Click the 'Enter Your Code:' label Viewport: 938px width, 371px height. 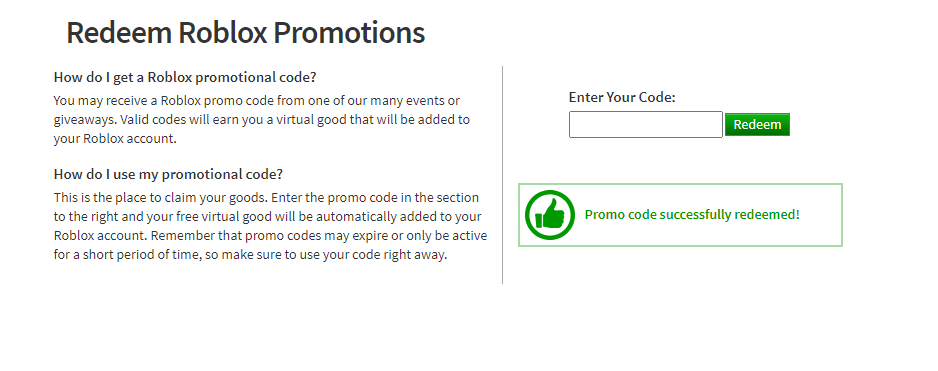tap(622, 97)
